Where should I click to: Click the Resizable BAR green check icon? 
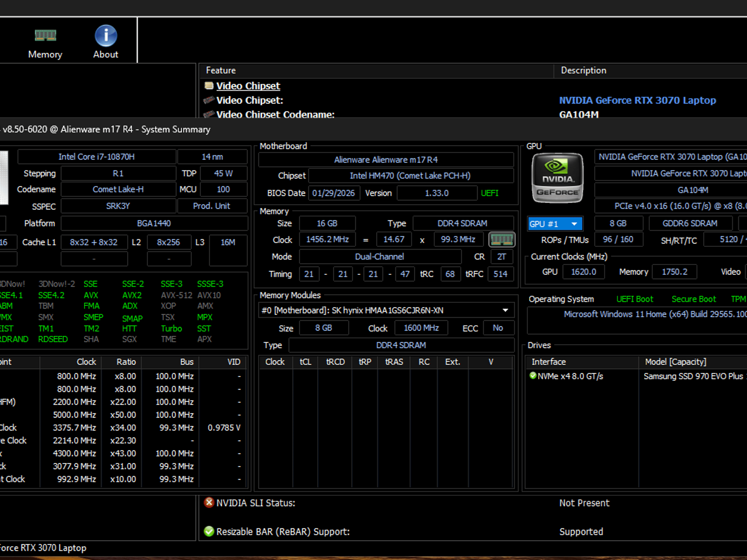point(209,532)
